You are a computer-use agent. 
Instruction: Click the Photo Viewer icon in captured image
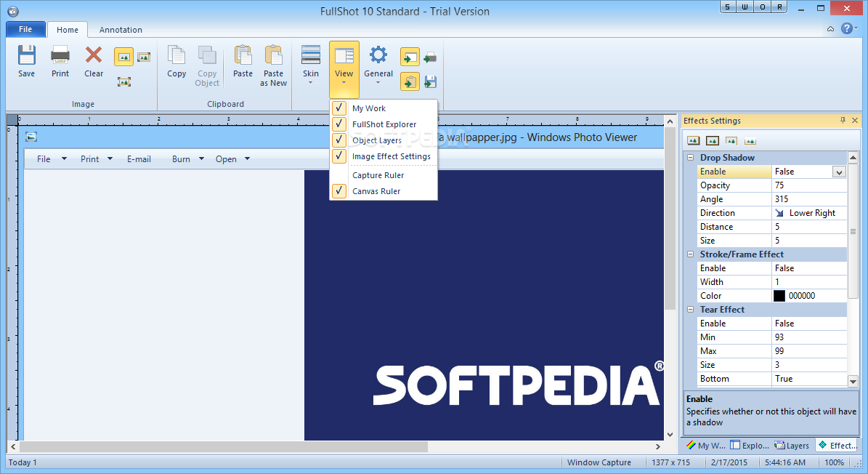pyautogui.click(x=31, y=137)
